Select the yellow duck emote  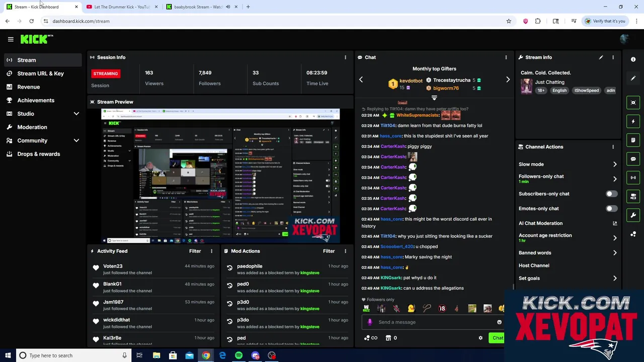pos(412,308)
